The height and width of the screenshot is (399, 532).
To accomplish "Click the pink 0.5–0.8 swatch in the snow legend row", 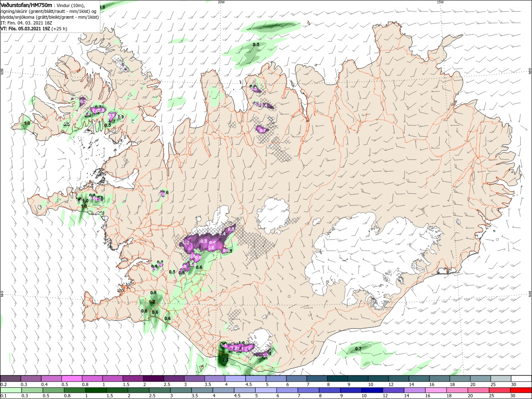I will (71, 378).
